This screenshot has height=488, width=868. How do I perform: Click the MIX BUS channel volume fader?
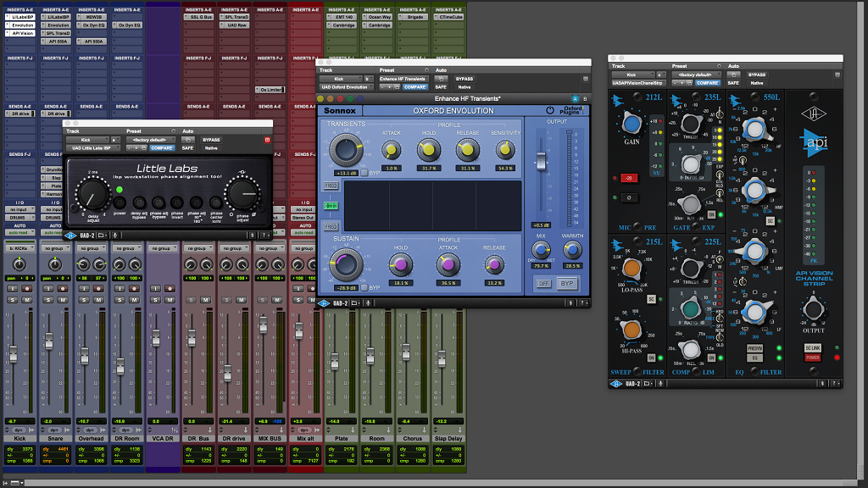click(264, 324)
